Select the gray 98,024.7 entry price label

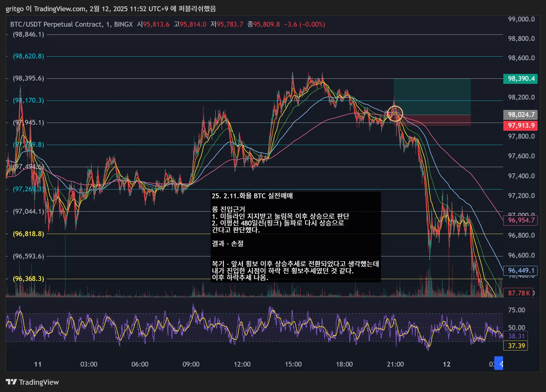520,114
